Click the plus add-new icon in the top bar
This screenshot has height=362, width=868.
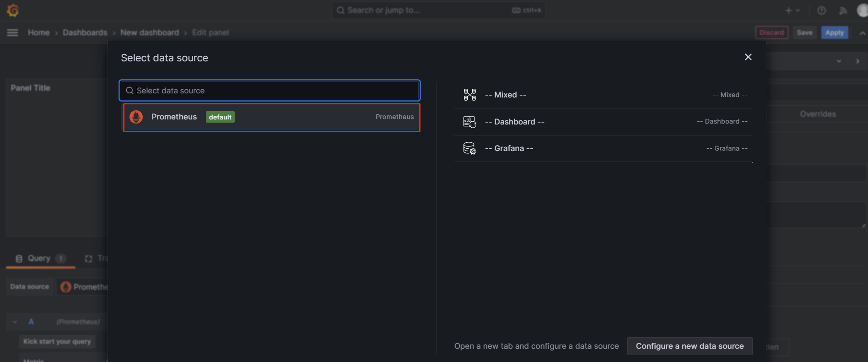(x=788, y=11)
